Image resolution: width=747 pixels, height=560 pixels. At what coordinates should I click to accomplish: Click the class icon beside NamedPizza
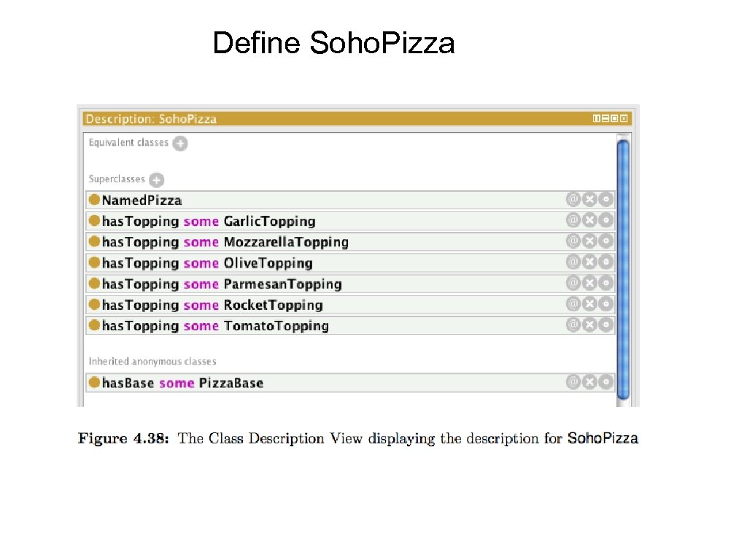[x=94, y=199]
